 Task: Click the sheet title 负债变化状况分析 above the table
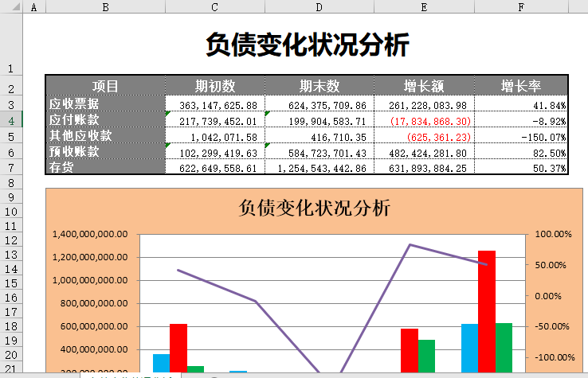pyautogui.click(x=307, y=45)
